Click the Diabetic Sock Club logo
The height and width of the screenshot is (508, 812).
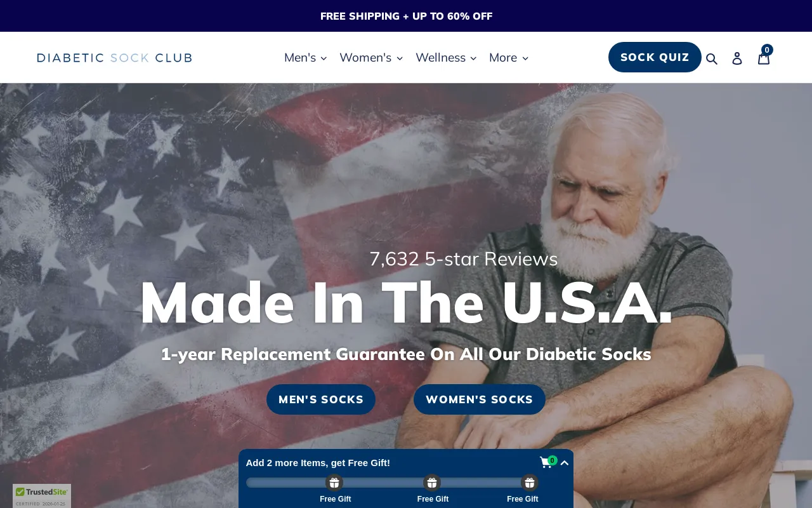[114, 58]
